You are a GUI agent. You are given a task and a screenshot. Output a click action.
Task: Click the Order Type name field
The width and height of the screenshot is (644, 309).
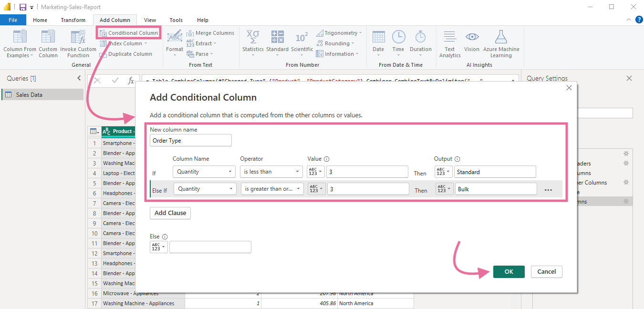(190, 140)
